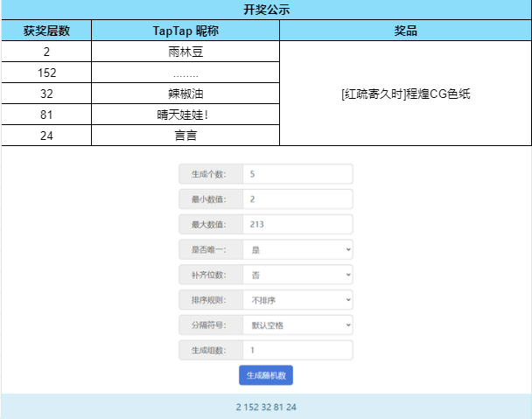Click the floor number cell 81

(x=46, y=115)
